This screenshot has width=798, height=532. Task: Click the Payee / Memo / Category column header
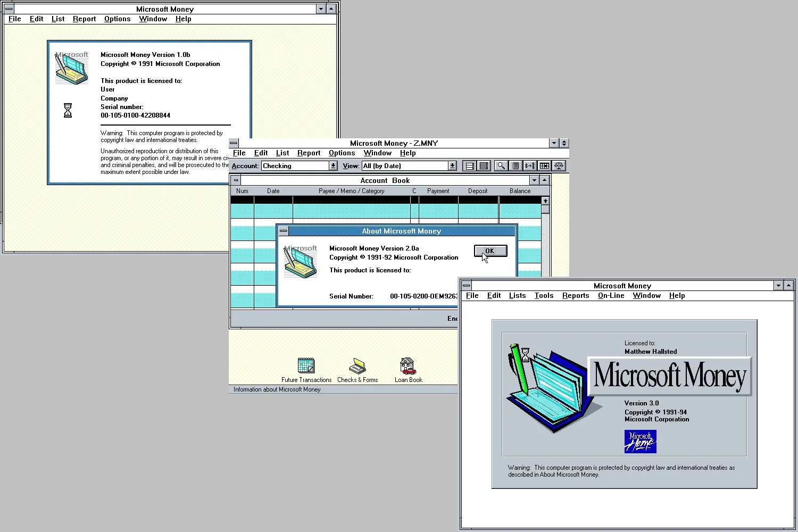[x=352, y=191]
